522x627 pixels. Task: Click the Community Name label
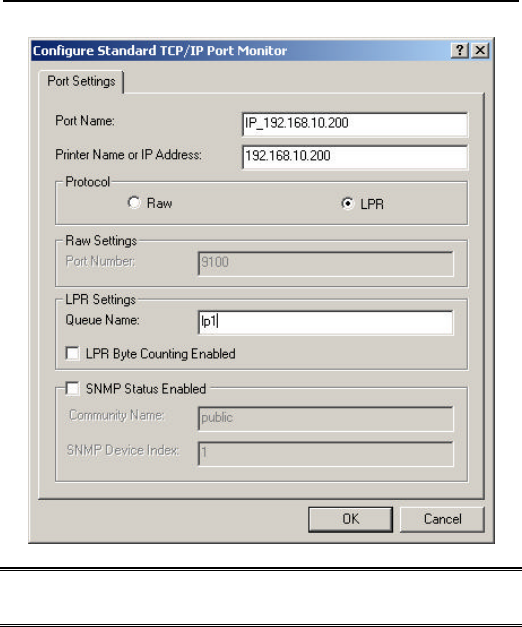116,415
